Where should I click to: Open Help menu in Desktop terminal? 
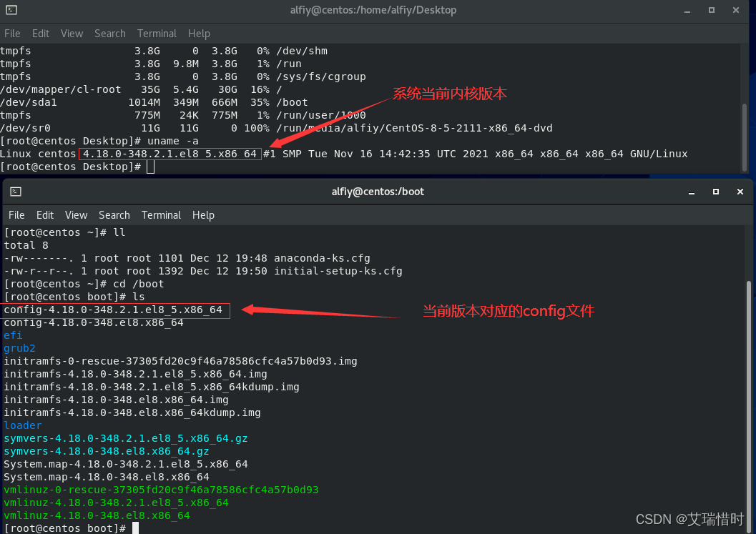(x=199, y=34)
